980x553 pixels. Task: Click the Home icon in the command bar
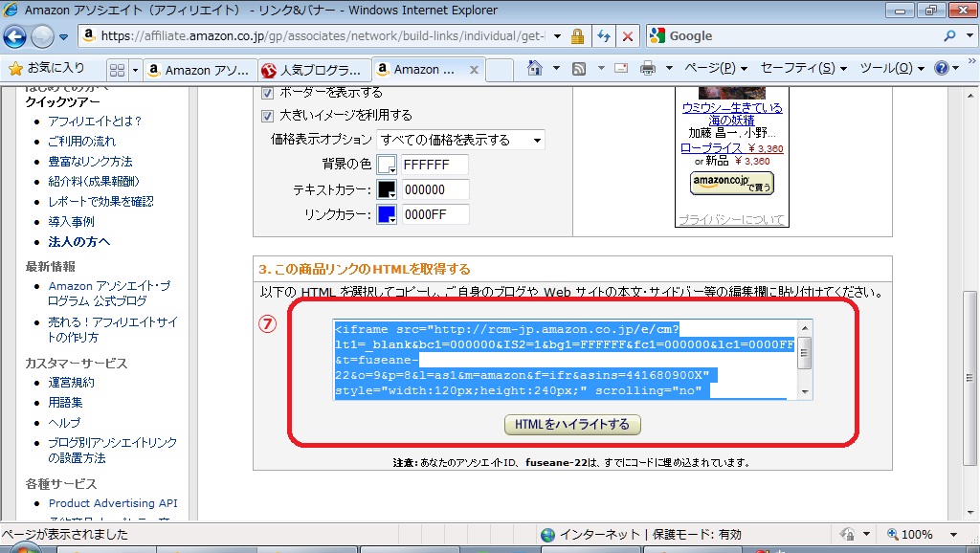pos(535,68)
